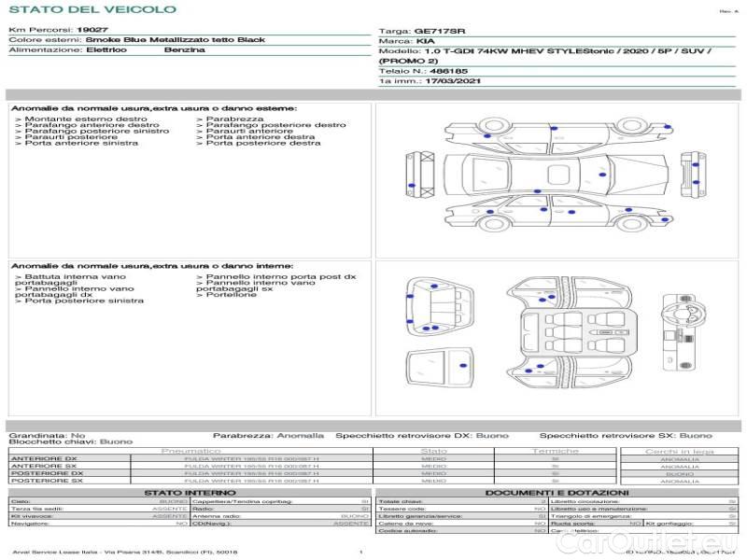Viewport: 747px width, 560px height.
Task: Click the DOCUMENTI E DOTAZIONI header
Action: 556,492
